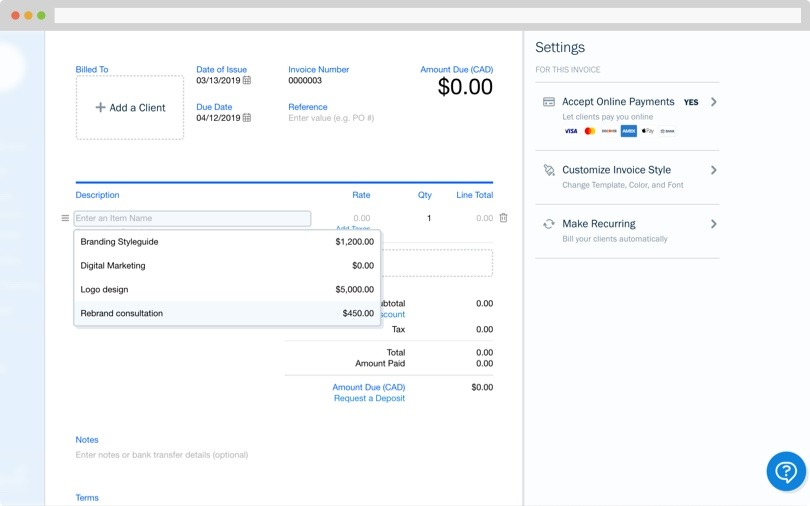
Task: Click the Discover card logo
Action: click(609, 131)
